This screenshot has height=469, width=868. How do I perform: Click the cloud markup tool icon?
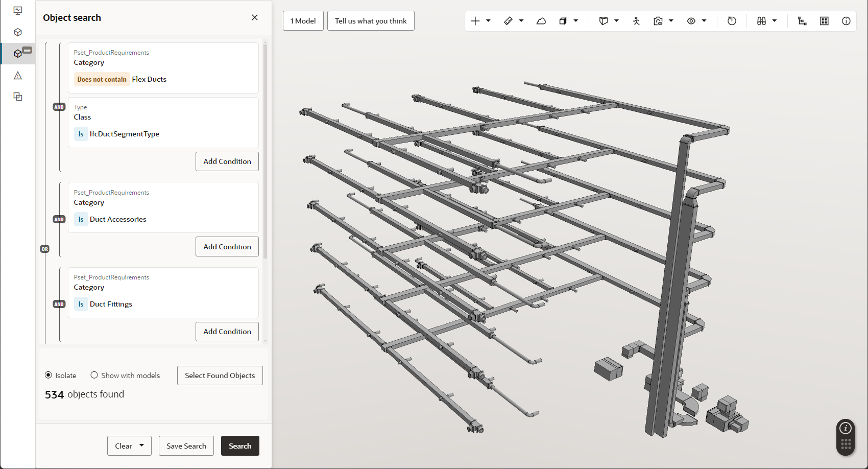coord(541,21)
